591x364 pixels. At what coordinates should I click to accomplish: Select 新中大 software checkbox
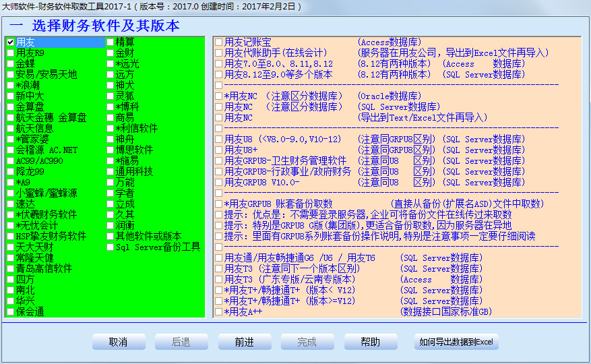tap(11, 96)
